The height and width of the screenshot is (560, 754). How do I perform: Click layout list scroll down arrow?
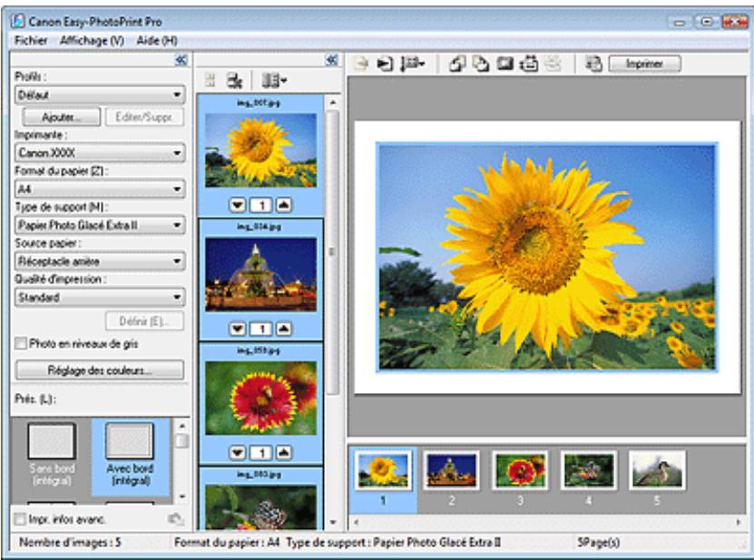(x=182, y=496)
